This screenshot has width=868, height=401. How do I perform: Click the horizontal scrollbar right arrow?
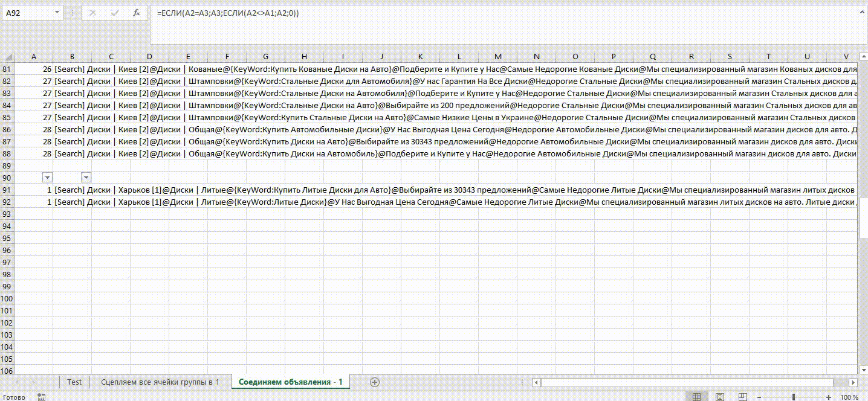(853, 382)
